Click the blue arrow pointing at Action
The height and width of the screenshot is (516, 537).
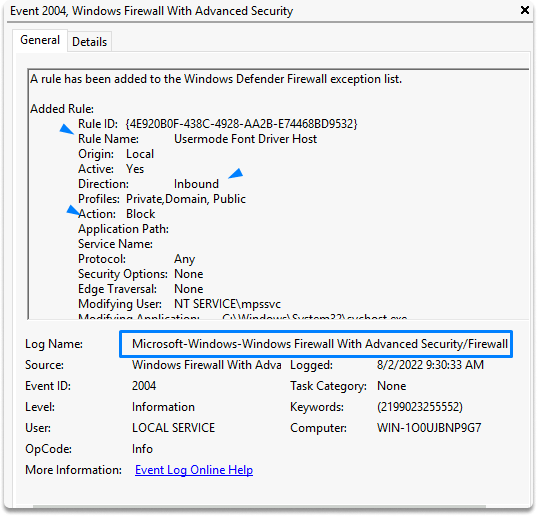click(x=73, y=210)
